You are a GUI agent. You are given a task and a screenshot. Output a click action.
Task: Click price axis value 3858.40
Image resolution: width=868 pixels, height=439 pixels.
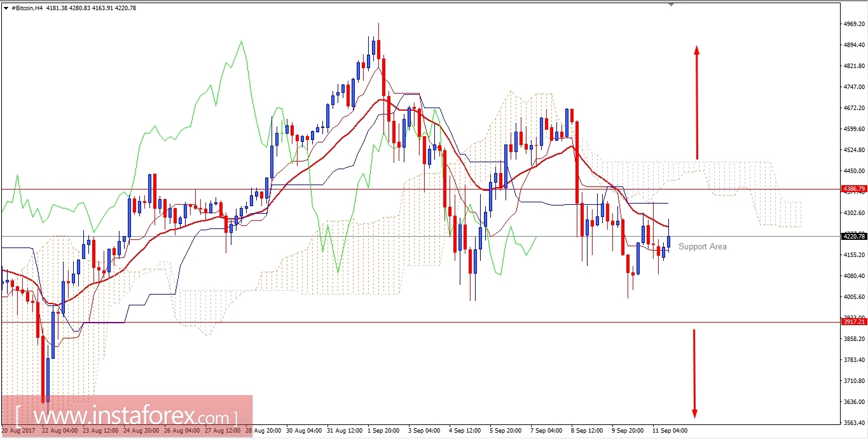(855, 339)
